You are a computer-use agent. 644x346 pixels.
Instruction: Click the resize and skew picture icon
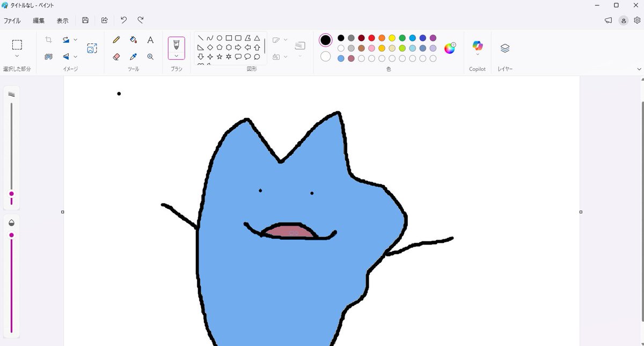pos(92,48)
